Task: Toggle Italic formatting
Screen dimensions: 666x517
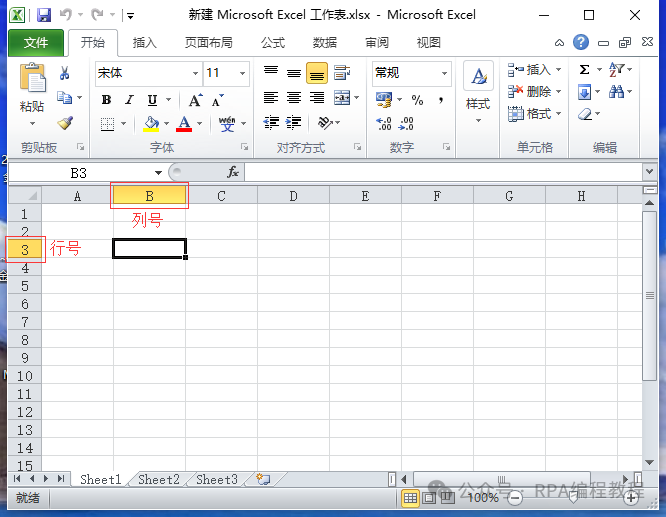Action: click(x=129, y=100)
